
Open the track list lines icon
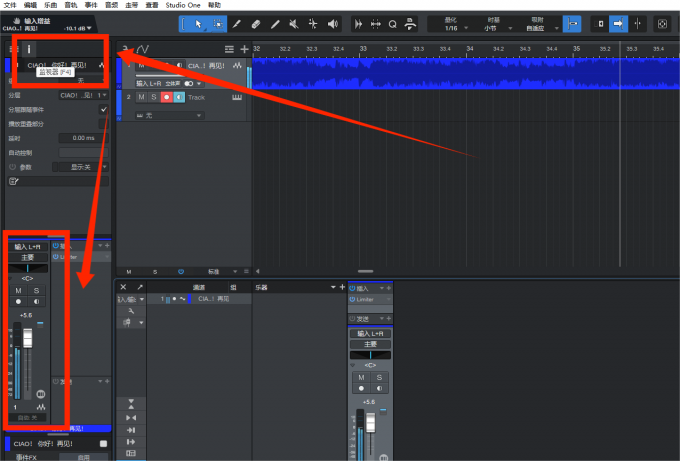click(x=229, y=49)
